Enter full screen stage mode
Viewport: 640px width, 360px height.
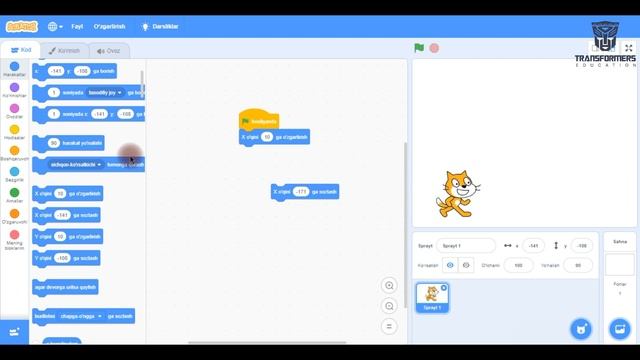click(x=629, y=48)
